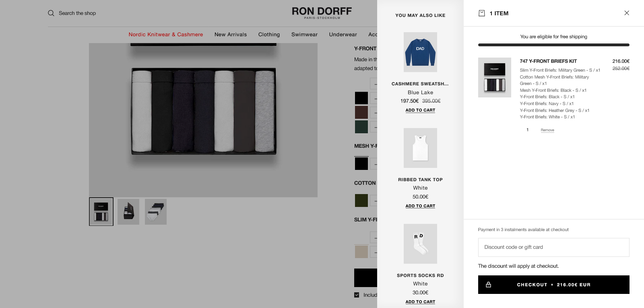The image size is (644, 308).
Task: Remove the Y-Front Briefs Kit from cart
Action: 547,130
